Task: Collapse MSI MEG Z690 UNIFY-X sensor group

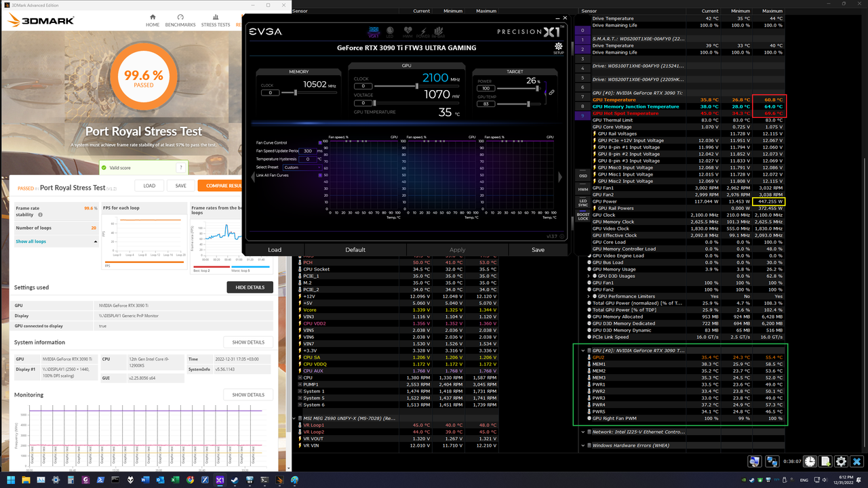Action: [x=294, y=418]
